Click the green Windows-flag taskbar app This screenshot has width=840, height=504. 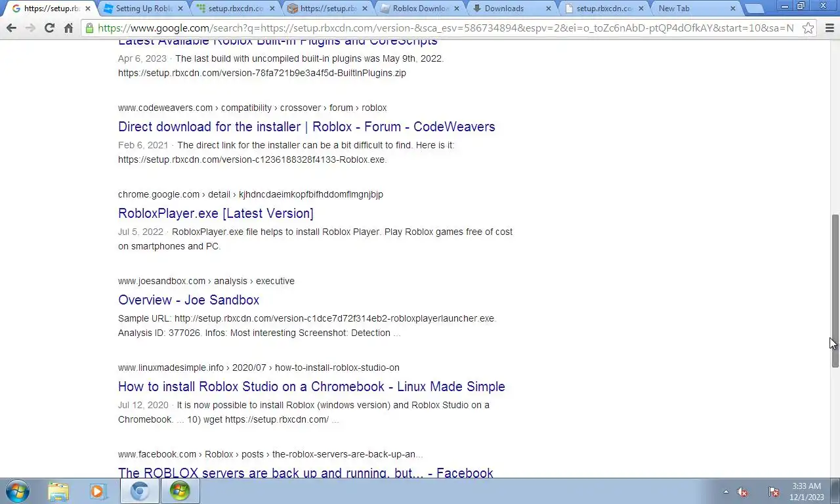tap(180, 491)
